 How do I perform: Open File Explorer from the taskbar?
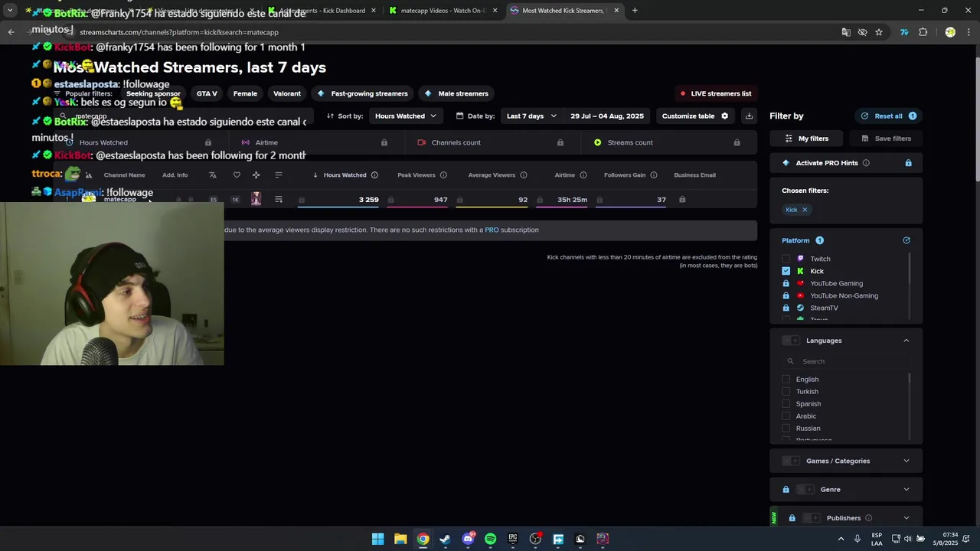[x=400, y=539]
